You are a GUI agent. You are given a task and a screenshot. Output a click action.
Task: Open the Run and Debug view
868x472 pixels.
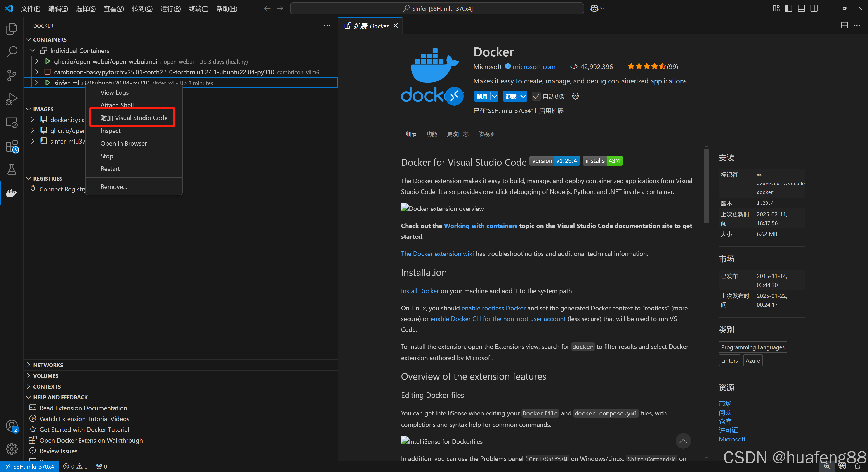12,99
